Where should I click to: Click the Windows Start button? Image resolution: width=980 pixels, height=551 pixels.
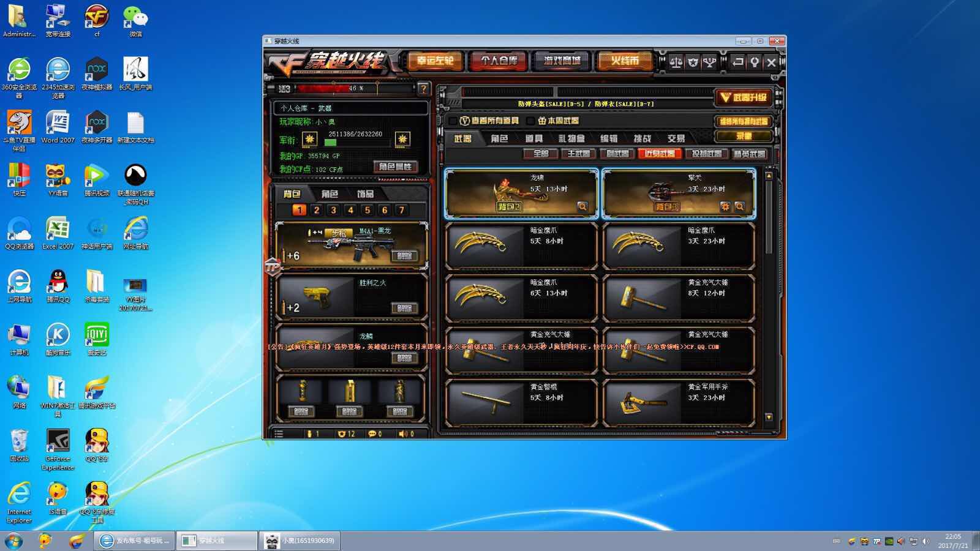coord(13,541)
